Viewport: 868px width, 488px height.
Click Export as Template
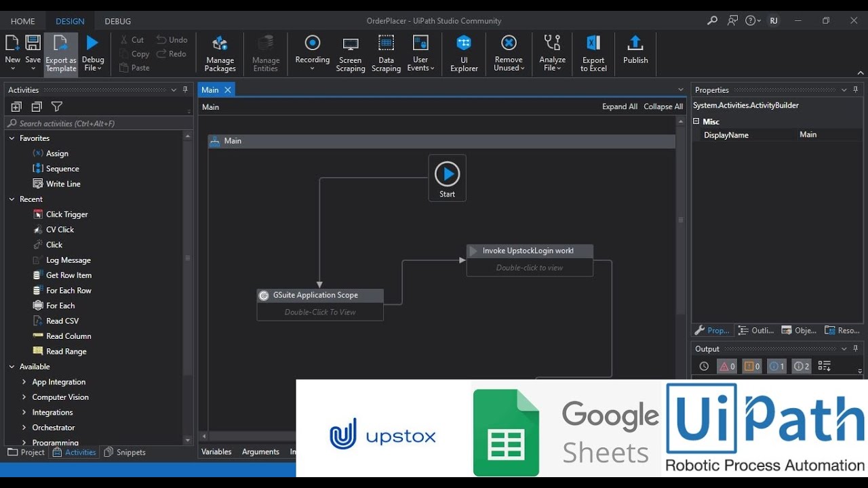(x=61, y=54)
